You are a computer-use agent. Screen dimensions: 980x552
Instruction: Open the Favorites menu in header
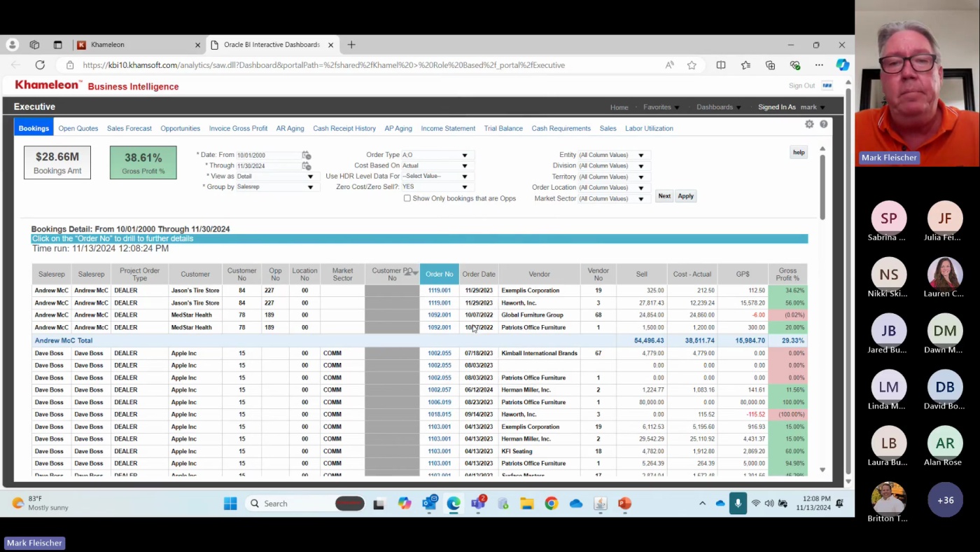pyautogui.click(x=661, y=107)
